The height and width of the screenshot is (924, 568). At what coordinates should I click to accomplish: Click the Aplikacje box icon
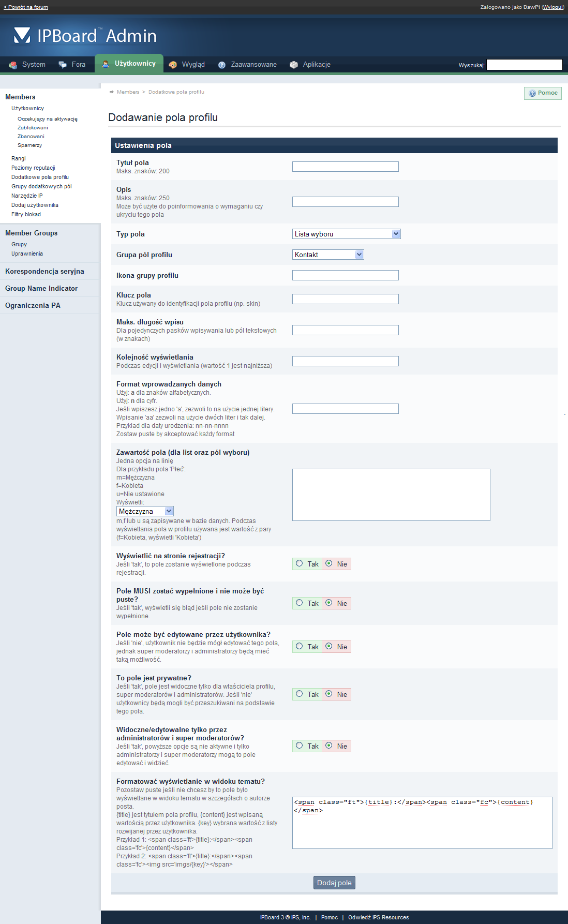pos(294,65)
